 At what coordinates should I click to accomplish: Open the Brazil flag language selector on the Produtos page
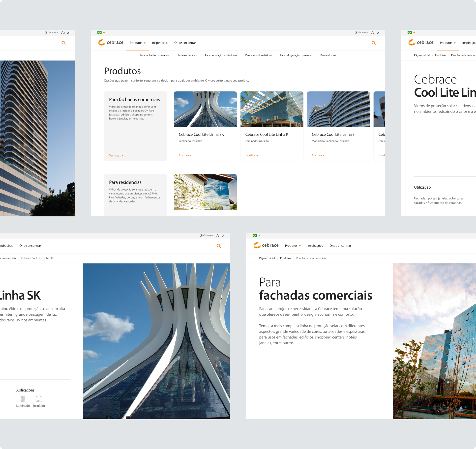[101, 33]
